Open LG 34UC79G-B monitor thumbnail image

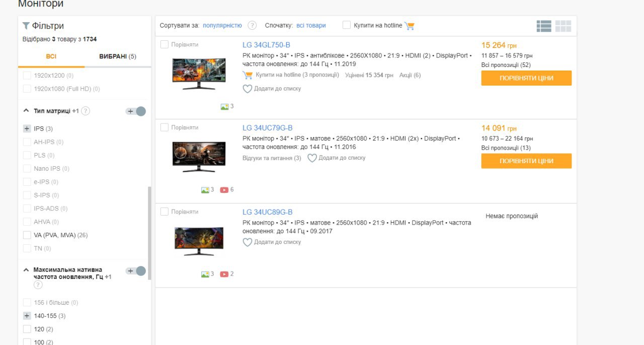tap(199, 157)
